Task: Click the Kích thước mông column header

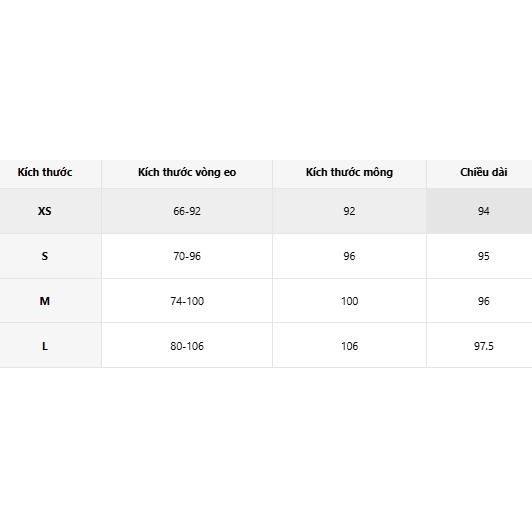Action: (x=349, y=172)
